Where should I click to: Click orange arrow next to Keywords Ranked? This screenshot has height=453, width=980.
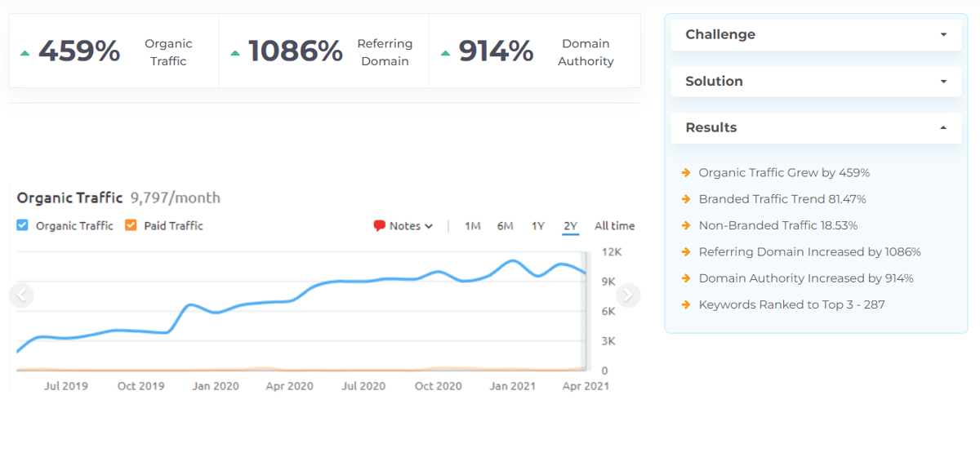pyautogui.click(x=686, y=305)
